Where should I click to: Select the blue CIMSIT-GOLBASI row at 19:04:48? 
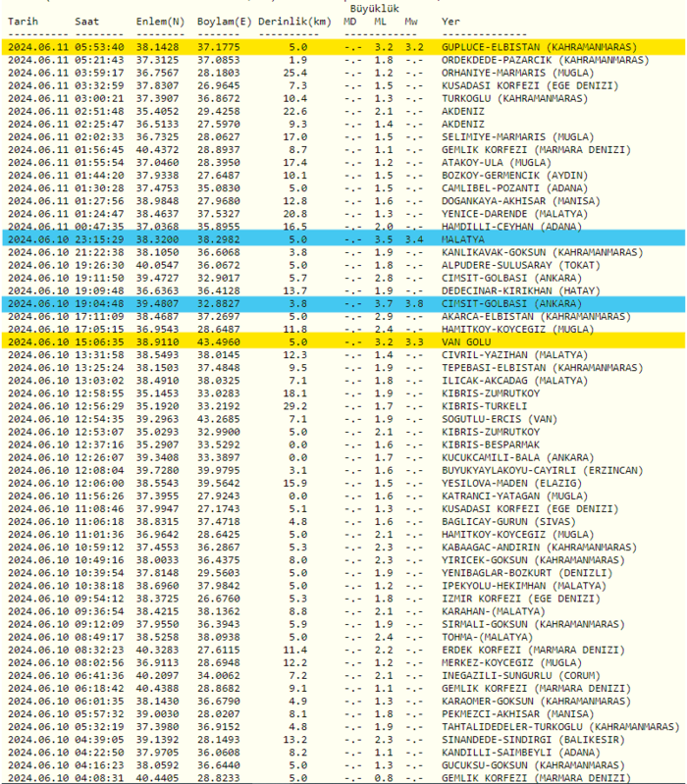(x=343, y=304)
